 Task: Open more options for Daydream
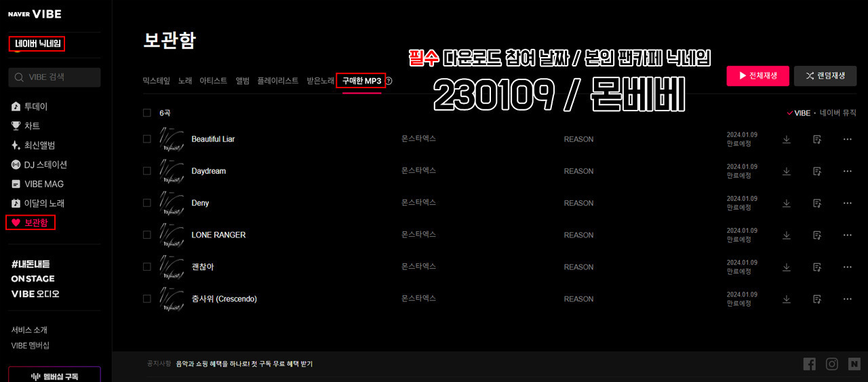coord(847,171)
